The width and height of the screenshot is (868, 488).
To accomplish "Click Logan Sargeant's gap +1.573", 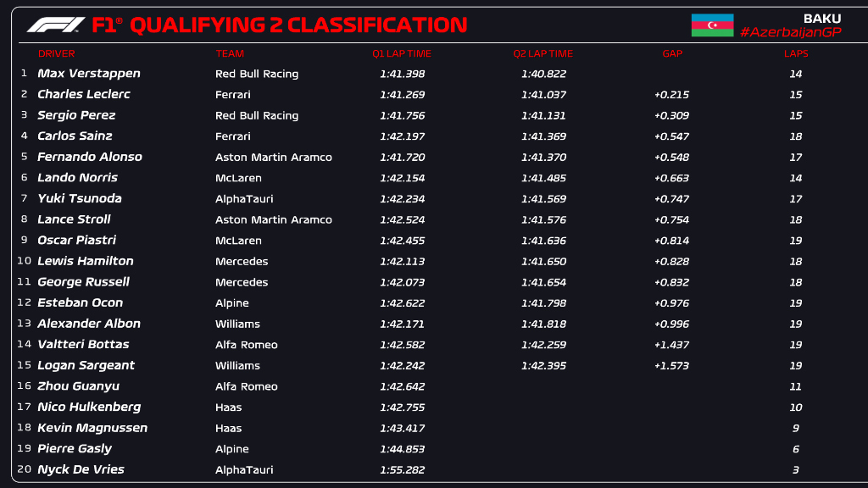I will 671,365.
